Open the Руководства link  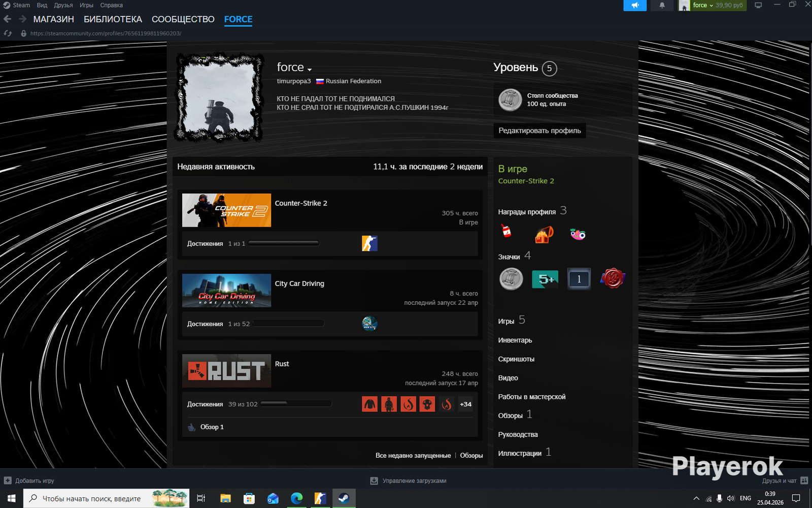pos(518,434)
